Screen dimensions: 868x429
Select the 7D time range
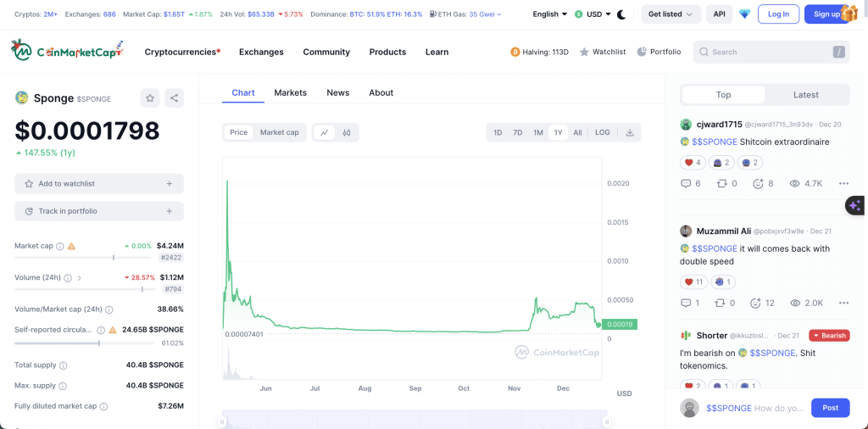517,132
